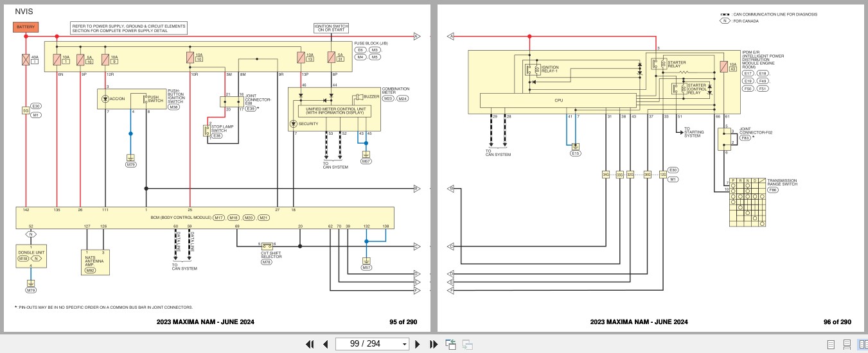Switch to single page layout

point(831,344)
